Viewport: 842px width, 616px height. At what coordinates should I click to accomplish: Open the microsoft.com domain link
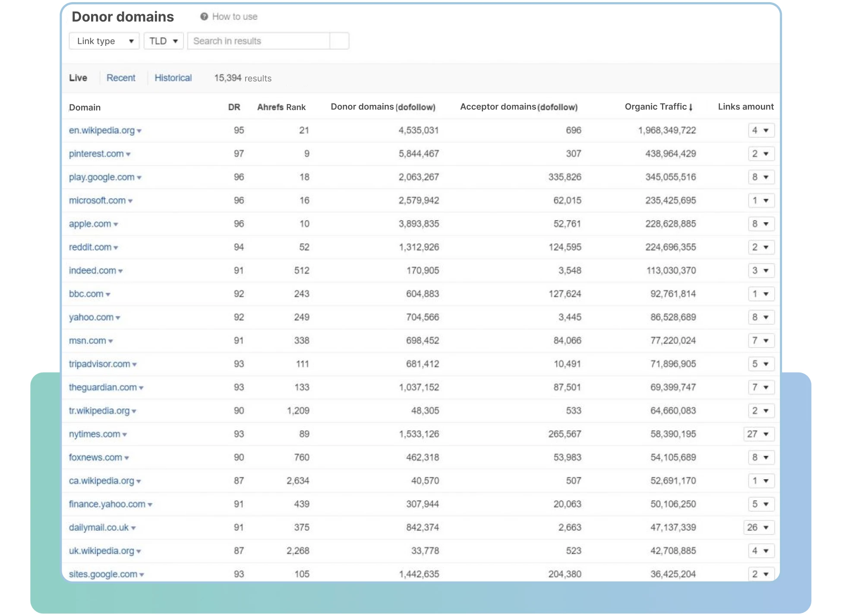pos(98,200)
